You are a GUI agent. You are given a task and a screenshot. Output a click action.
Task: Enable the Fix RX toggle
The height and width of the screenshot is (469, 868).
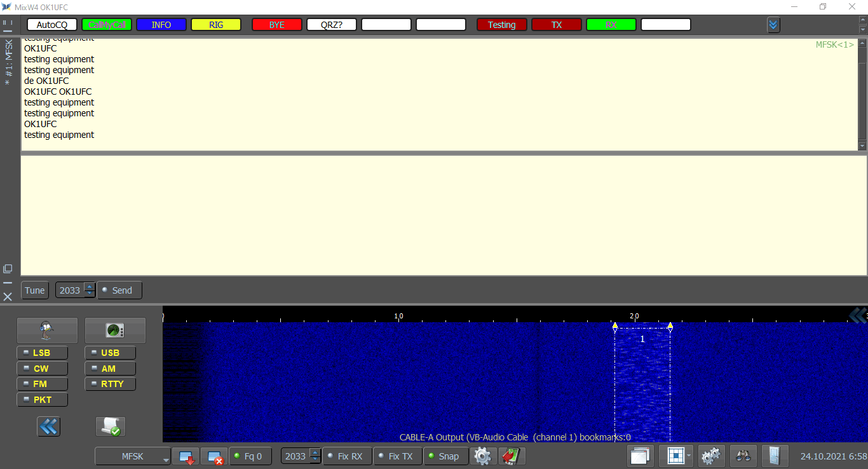click(x=344, y=456)
